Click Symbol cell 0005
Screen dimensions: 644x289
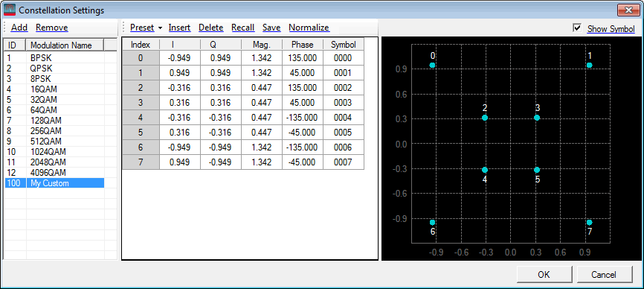344,133
